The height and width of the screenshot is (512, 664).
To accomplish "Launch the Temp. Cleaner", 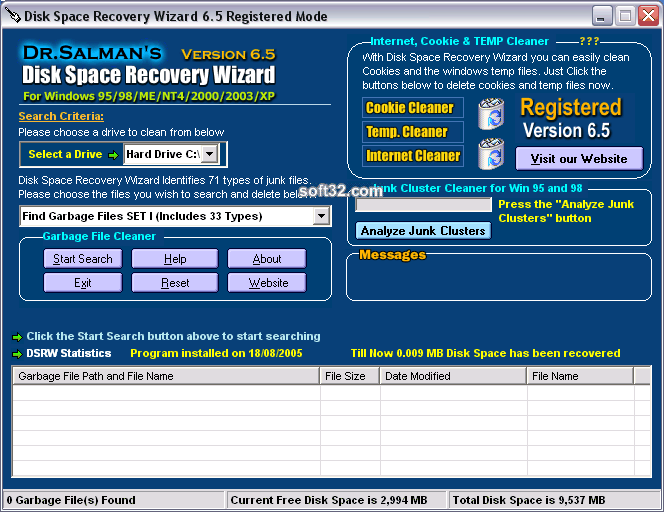I will (x=413, y=132).
